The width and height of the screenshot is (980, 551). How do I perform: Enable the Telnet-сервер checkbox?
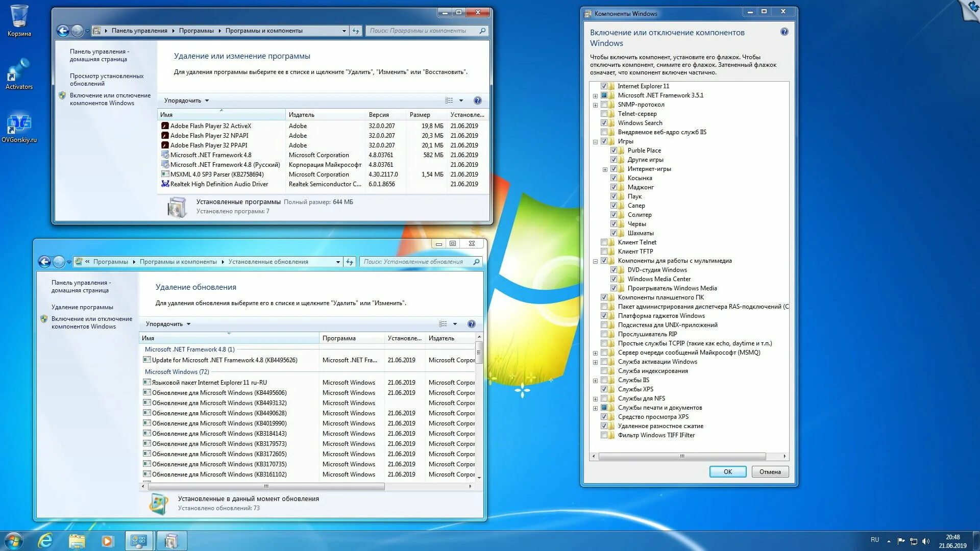[x=604, y=114]
